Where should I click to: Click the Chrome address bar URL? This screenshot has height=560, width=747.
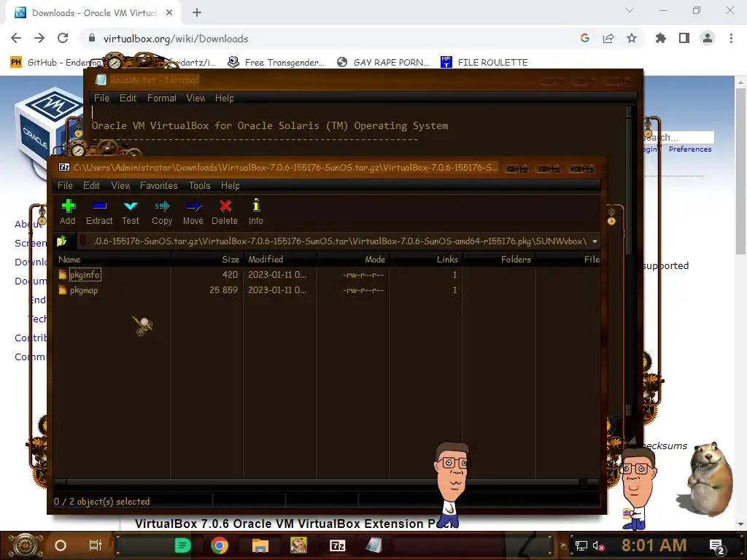176,39
